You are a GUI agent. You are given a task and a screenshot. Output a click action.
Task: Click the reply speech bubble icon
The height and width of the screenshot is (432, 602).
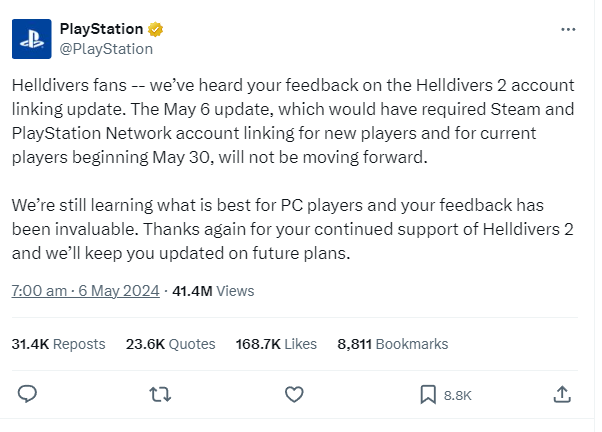click(x=27, y=394)
